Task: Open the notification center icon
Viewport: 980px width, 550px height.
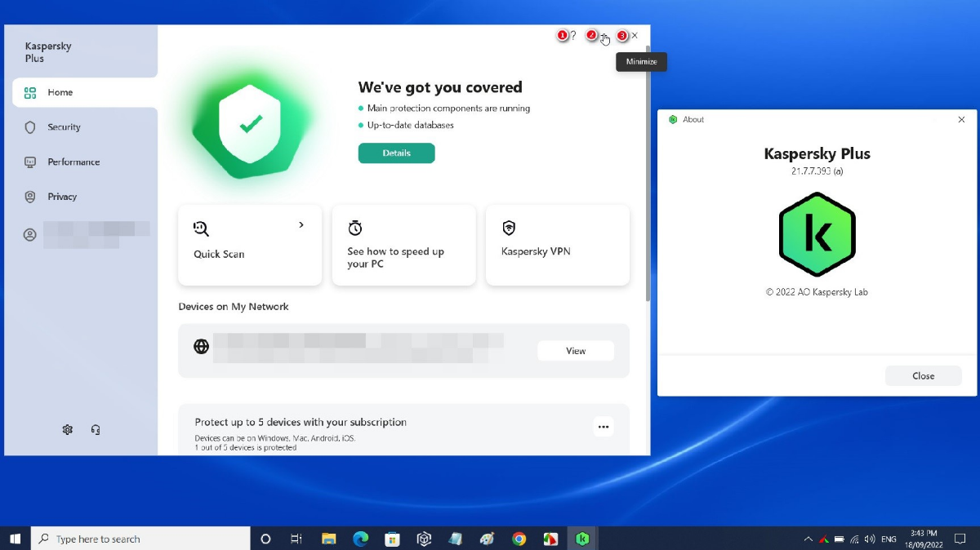Action: tap(960, 539)
